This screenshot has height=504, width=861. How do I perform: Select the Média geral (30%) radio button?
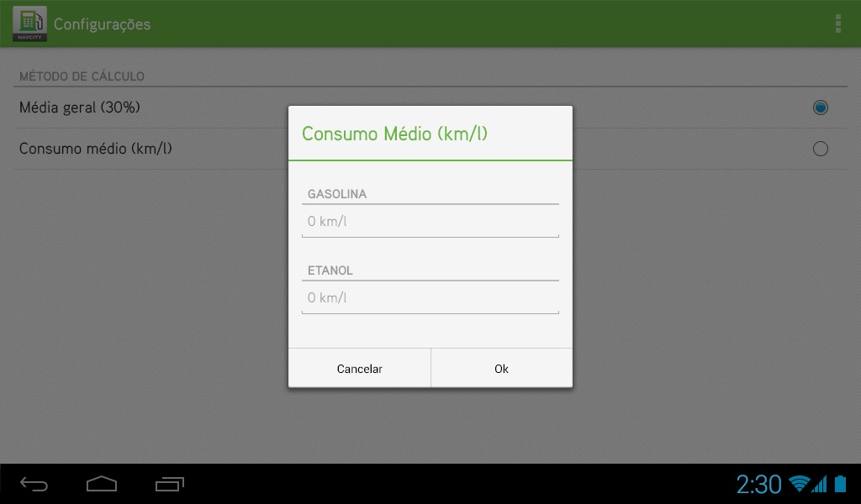(x=821, y=108)
